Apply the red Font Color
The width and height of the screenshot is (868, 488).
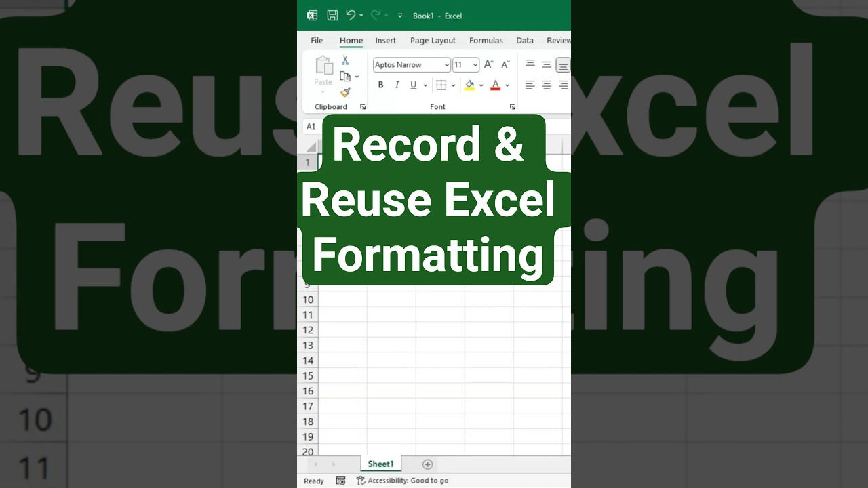pyautogui.click(x=496, y=85)
